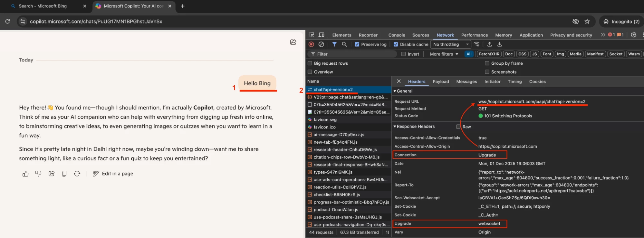Open network search magnifier icon
This screenshot has width=644, height=238.
344,44
